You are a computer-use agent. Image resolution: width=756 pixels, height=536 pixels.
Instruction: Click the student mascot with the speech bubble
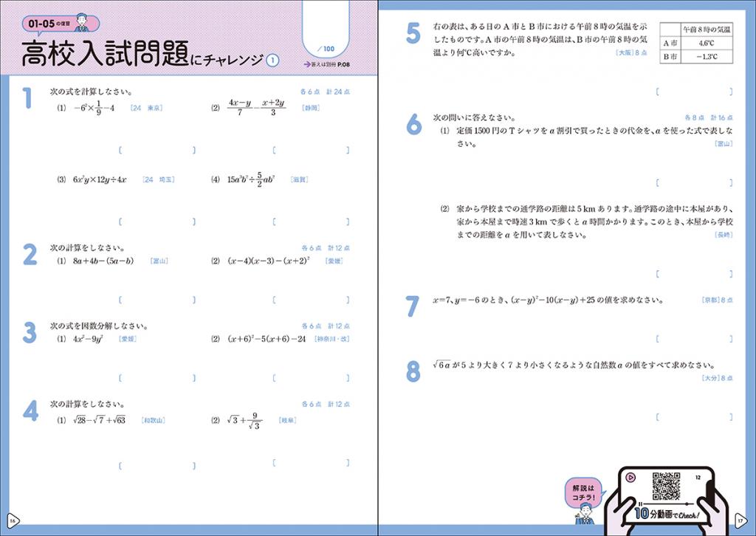[585, 515]
